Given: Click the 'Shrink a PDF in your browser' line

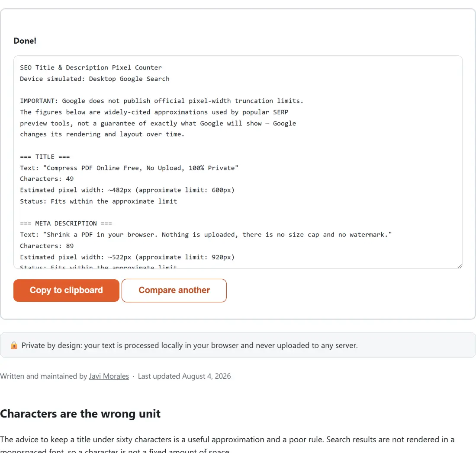Looking at the screenshot, I should [206, 235].
